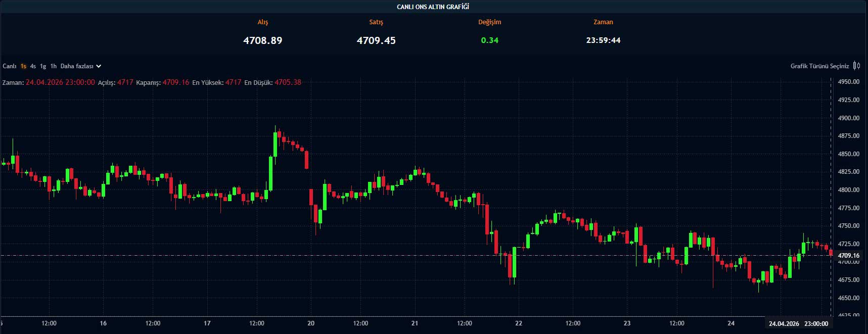868x334 pixels.
Task: Click the Zaman clock 23:59:44
Action: point(603,40)
